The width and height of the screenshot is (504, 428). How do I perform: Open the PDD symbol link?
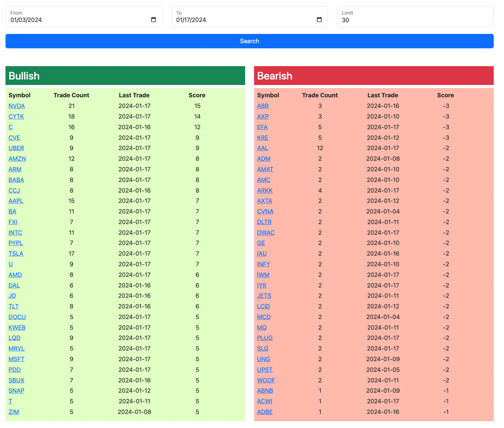coord(15,370)
